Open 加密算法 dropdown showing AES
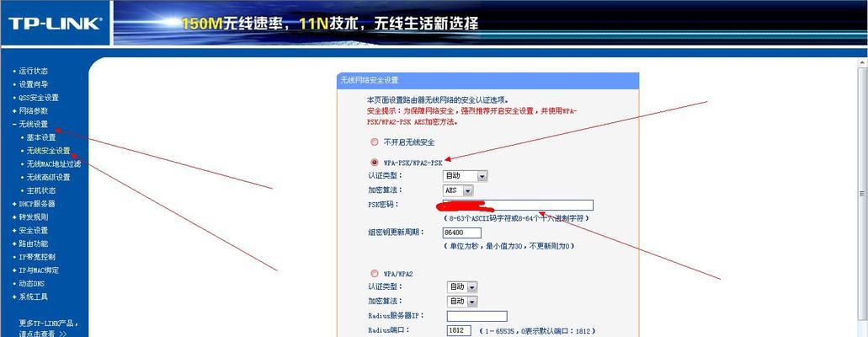 click(x=458, y=190)
